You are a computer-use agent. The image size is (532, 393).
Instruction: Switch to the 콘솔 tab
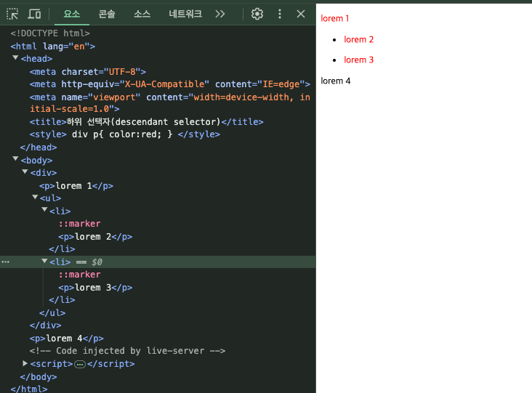[x=107, y=14]
